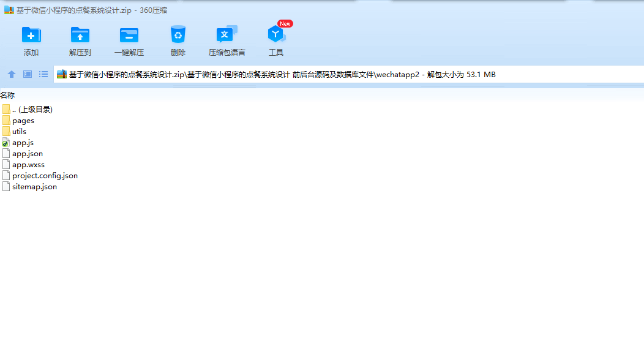This screenshot has height=343, width=644.
Task: Click the pages folder icon
Action: 6,121
